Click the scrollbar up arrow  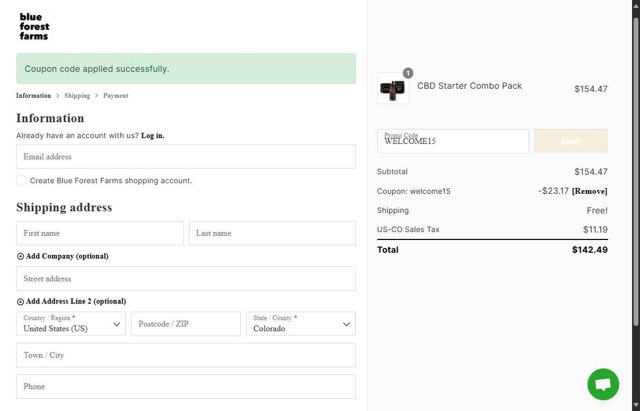point(636,4)
